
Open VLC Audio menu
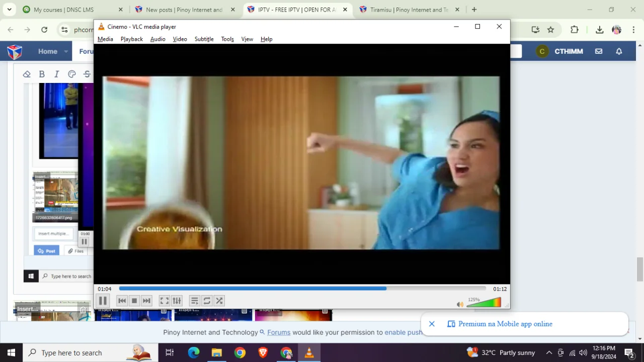coord(157,39)
